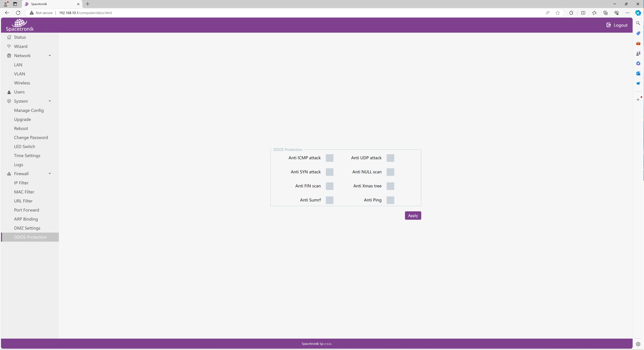Enable the Anti ICMP attack checkbox

pos(329,158)
